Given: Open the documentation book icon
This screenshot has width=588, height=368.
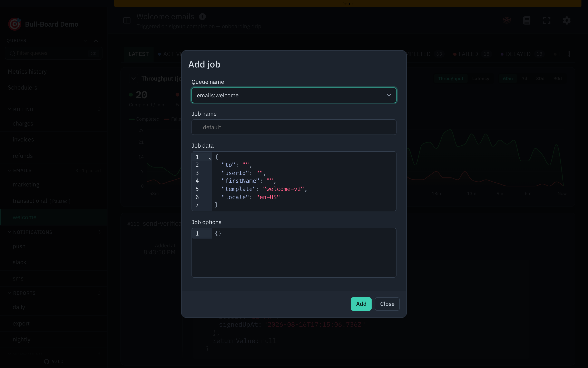Looking at the screenshot, I should click(527, 20).
